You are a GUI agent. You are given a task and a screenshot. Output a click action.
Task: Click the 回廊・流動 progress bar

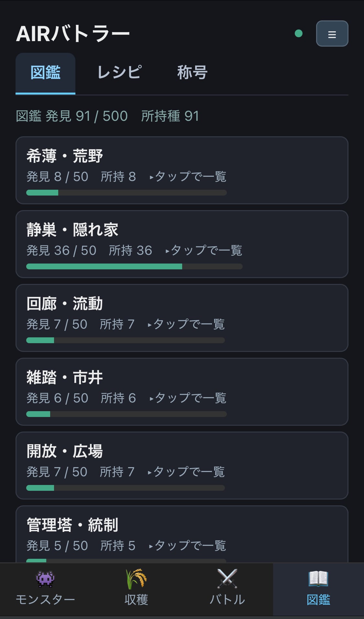(126, 340)
